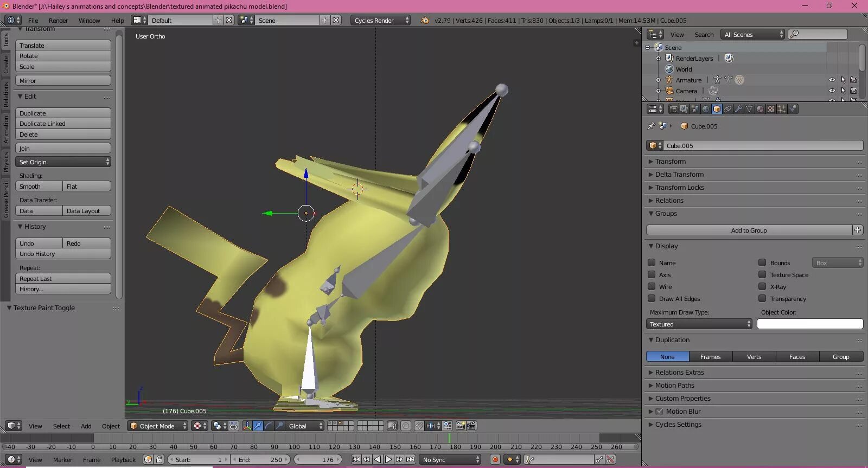Viewport: 868px width, 468px height.
Task: Open the Window menu
Action: (89, 20)
